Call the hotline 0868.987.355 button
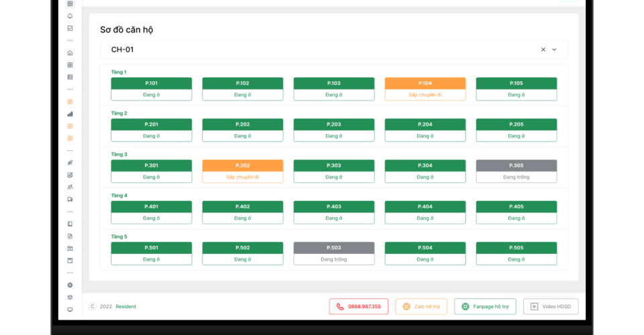The image size is (644, 335). pyautogui.click(x=358, y=307)
